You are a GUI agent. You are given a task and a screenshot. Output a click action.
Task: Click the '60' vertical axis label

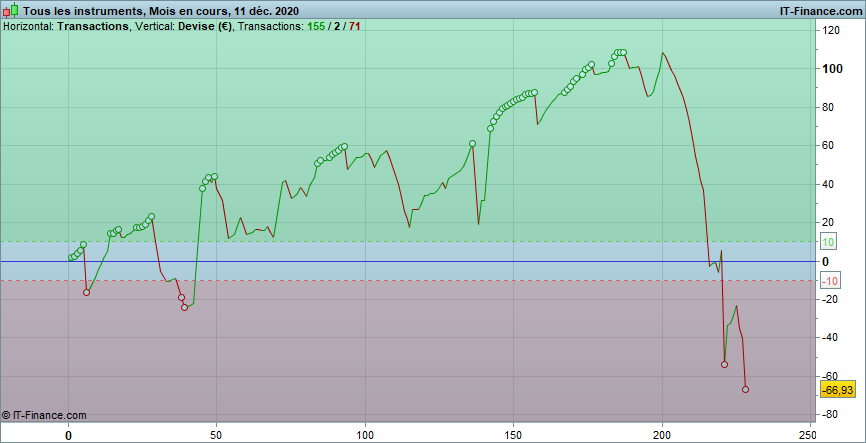point(828,146)
